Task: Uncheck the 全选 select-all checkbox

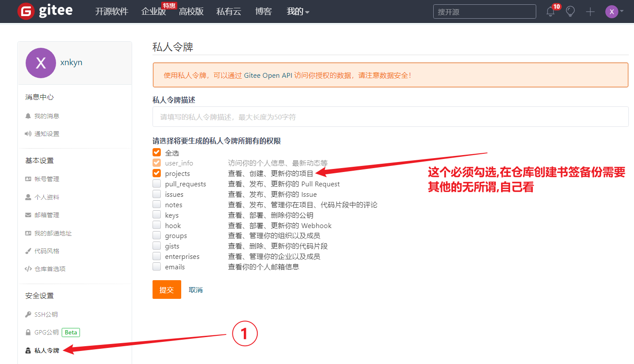Action: pyautogui.click(x=157, y=152)
